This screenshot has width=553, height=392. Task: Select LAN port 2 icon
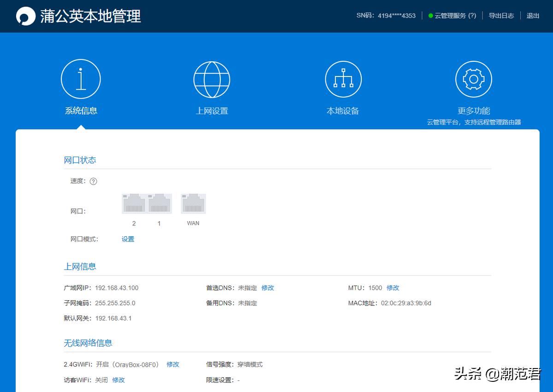[134, 203]
